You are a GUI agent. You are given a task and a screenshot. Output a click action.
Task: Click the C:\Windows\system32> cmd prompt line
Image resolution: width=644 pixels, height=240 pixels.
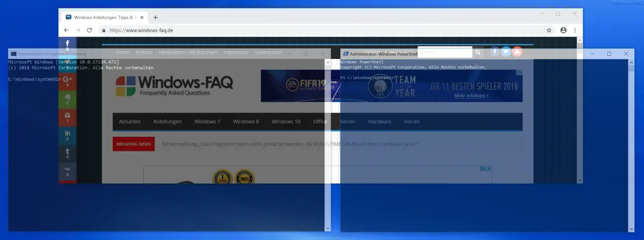[x=35, y=79]
